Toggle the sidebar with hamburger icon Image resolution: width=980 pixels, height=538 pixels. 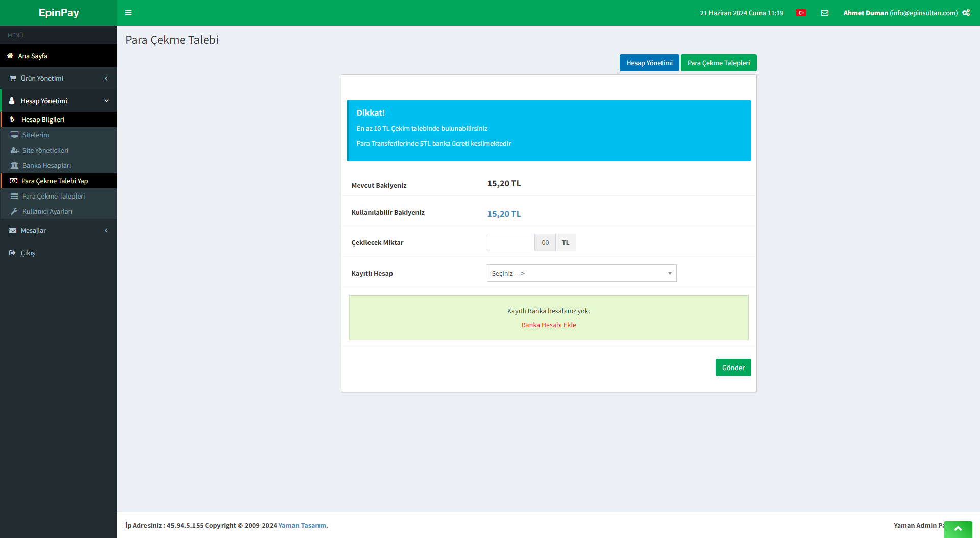pos(128,13)
